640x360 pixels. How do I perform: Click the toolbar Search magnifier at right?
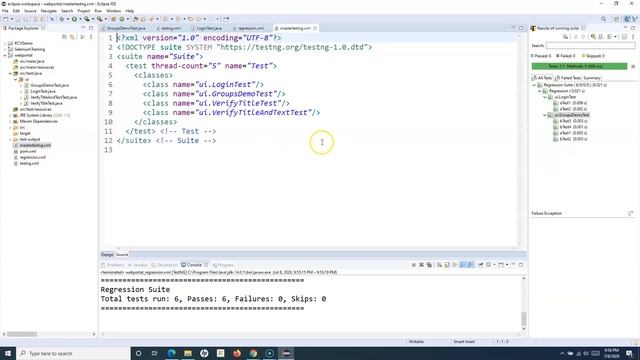(x=603, y=19)
